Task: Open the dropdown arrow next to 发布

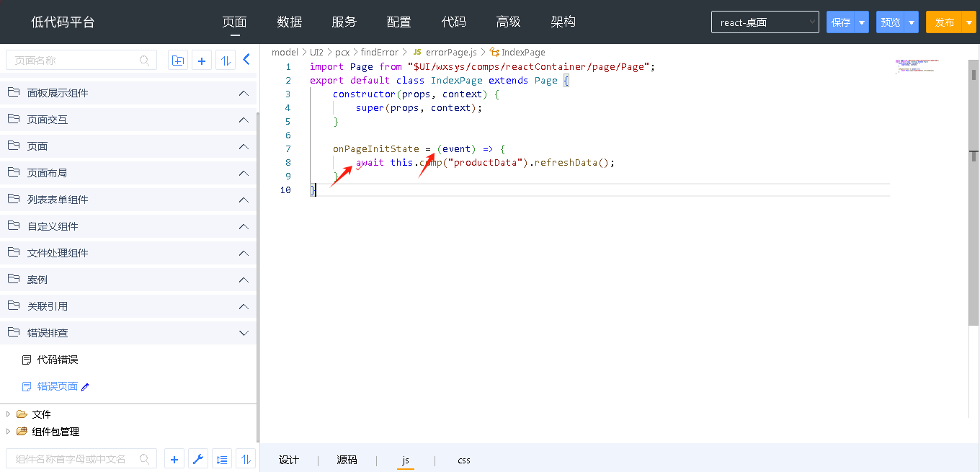Action: coord(969,22)
